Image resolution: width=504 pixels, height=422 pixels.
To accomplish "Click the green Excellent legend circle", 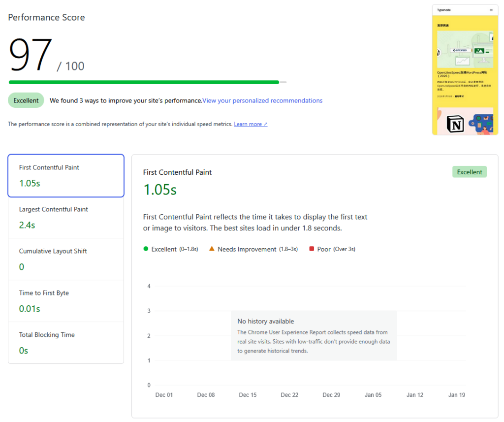I will (x=146, y=249).
